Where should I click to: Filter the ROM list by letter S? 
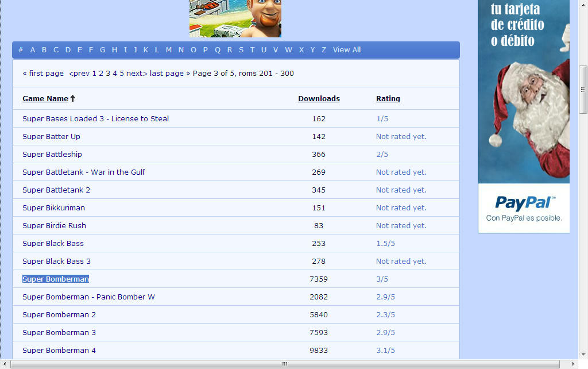coord(241,50)
